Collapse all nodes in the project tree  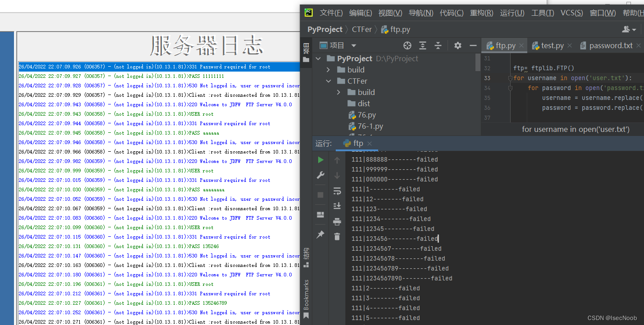[x=438, y=45]
